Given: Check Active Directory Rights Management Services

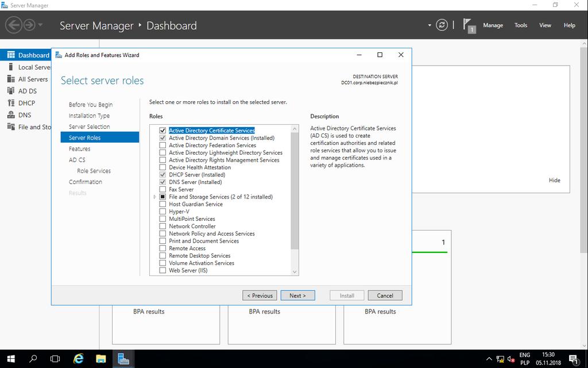Looking at the screenshot, I should click(x=163, y=160).
